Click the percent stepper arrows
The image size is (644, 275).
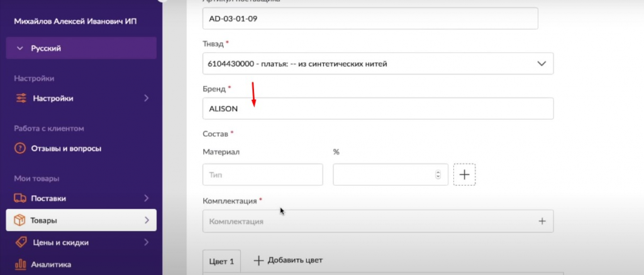[x=438, y=175]
